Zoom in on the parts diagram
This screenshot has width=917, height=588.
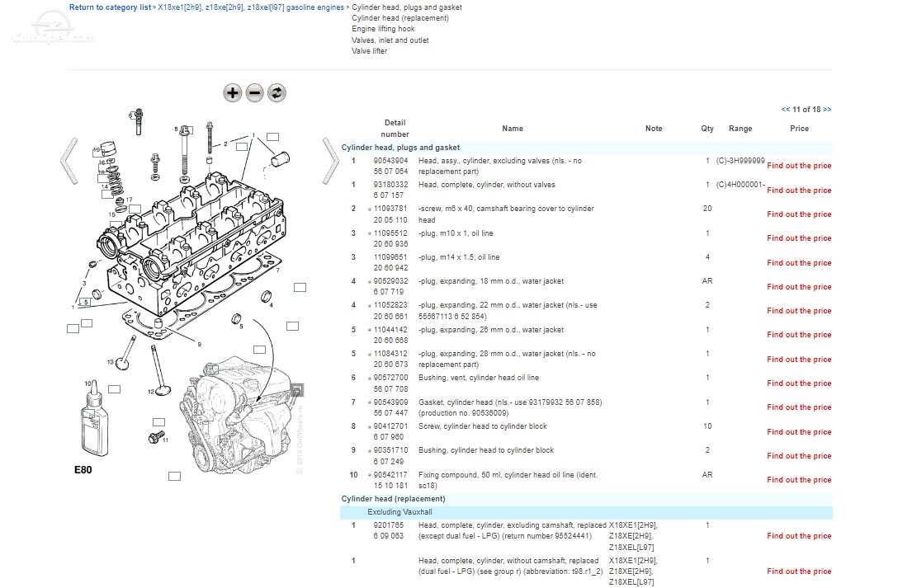coord(232,92)
